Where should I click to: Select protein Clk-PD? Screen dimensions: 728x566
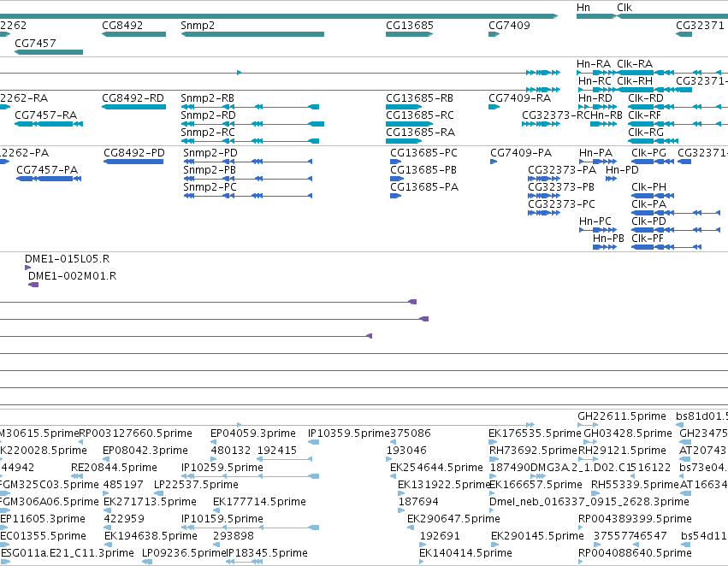pos(648,221)
